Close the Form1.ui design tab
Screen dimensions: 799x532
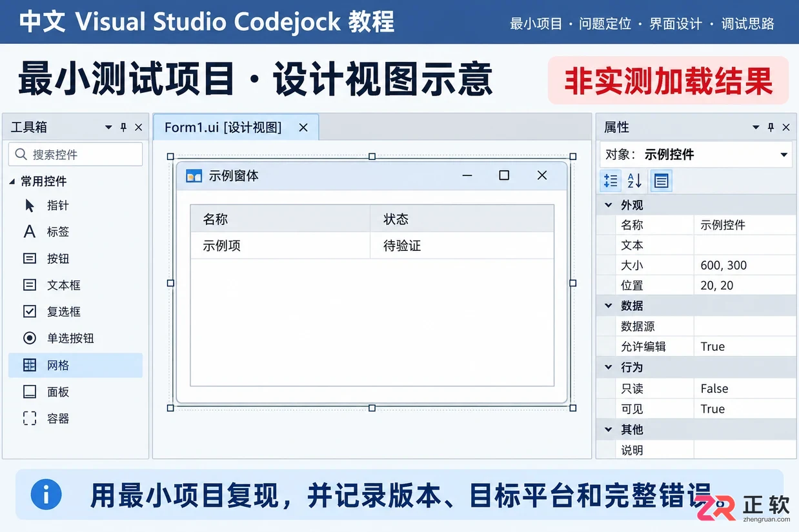tap(303, 128)
